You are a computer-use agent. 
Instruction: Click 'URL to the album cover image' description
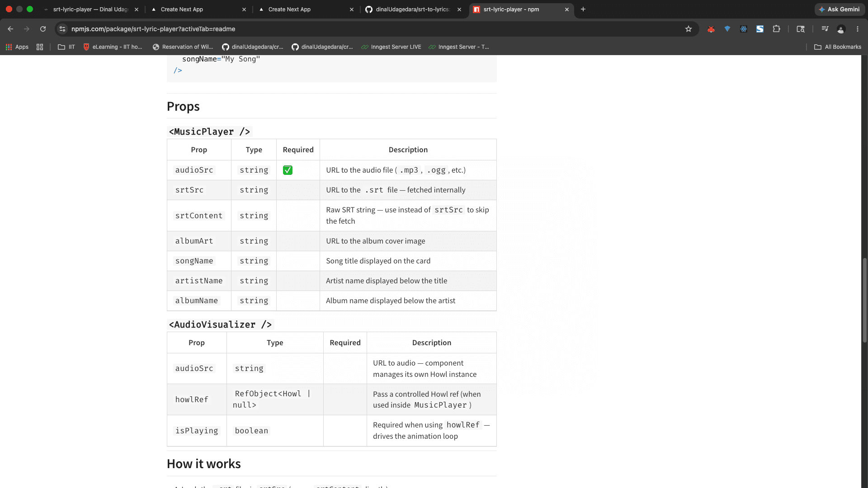(x=376, y=241)
